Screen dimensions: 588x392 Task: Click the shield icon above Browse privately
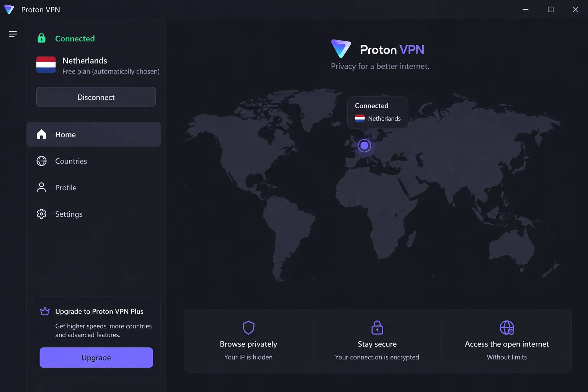(248, 328)
